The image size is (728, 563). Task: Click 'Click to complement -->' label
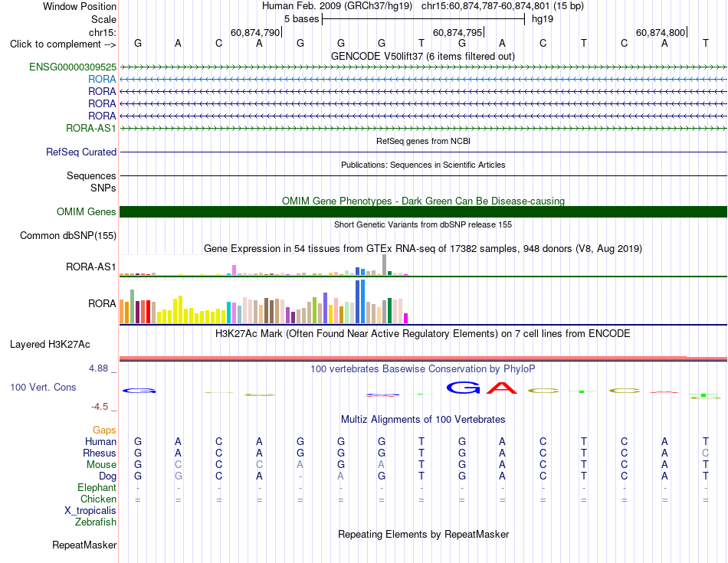point(63,44)
